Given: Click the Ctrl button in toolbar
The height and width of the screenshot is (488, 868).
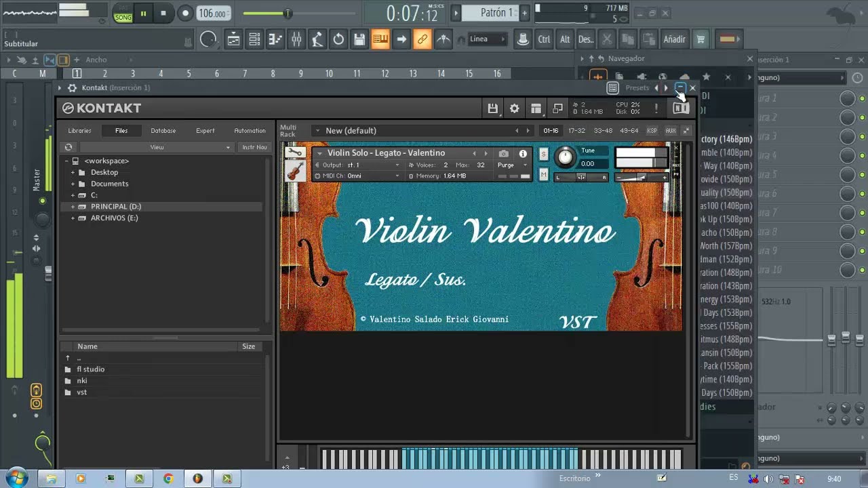Looking at the screenshot, I should 544,39.
